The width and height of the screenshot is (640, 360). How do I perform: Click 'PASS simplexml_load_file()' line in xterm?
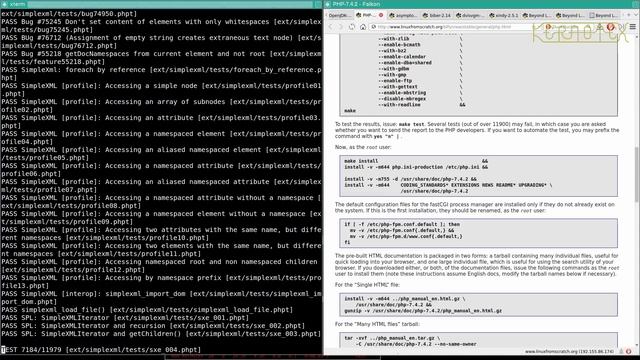click(147, 310)
